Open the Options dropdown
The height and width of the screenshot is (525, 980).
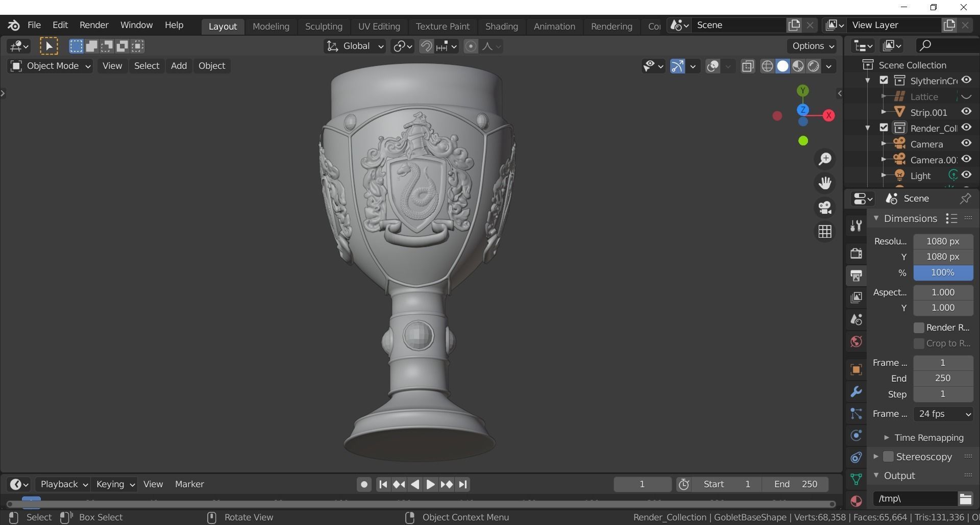pyautogui.click(x=812, y=46)
